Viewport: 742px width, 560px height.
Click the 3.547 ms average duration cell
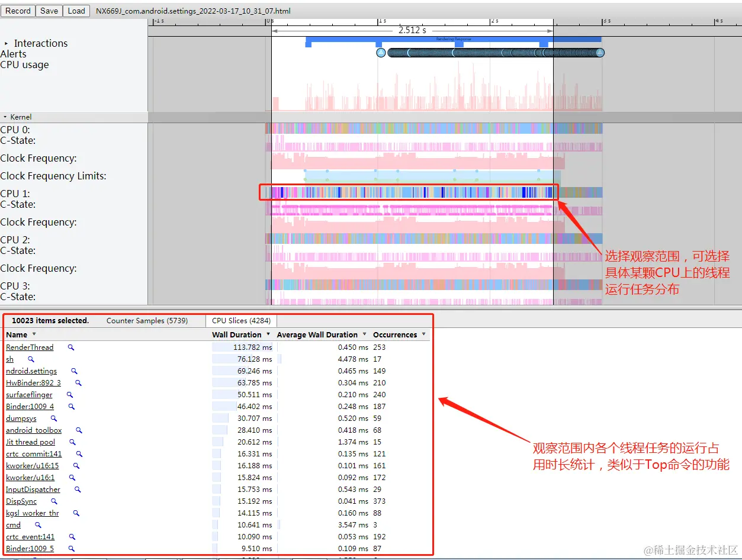(353, 525)
